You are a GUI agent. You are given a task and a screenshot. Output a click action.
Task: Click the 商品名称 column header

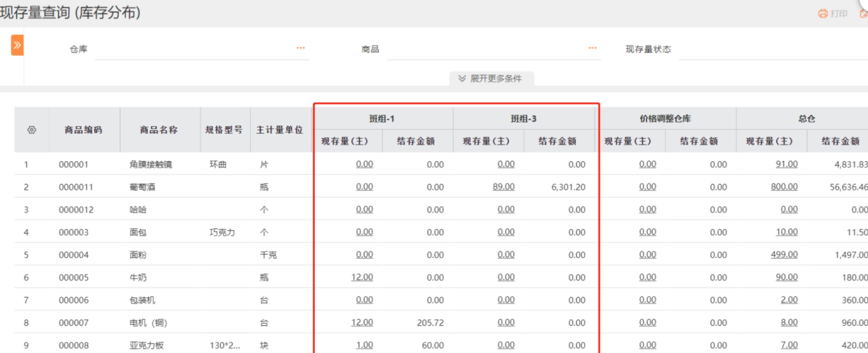pyautogui.click(x=159, y=130)
